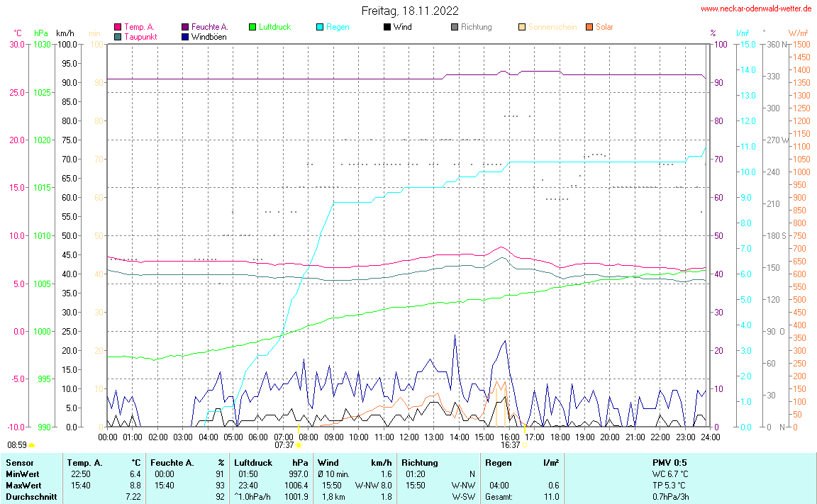Click the Durchschnitt row label
The width and height of the screenshot is (817, 504).
pos(31,497)
